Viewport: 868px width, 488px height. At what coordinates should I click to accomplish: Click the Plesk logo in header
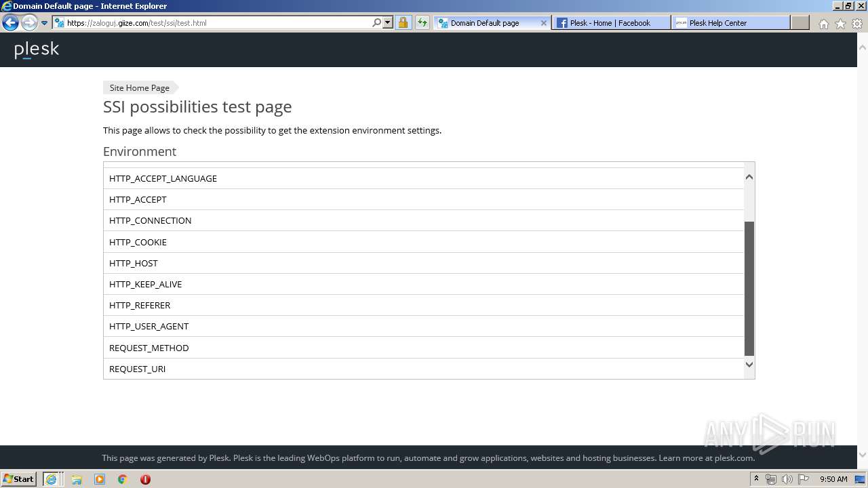pyautogui.click(x=37, y=49)
